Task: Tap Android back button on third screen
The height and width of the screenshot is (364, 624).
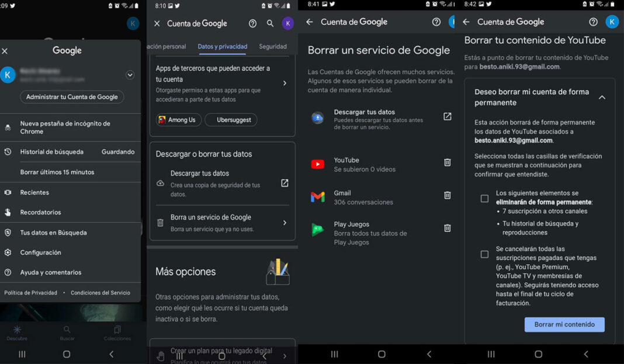Action: (429, 354)
